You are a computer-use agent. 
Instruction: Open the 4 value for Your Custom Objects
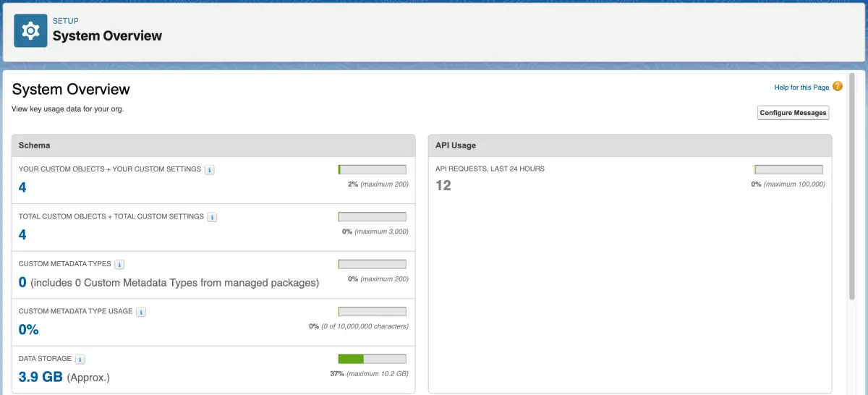tap(22, 187)
